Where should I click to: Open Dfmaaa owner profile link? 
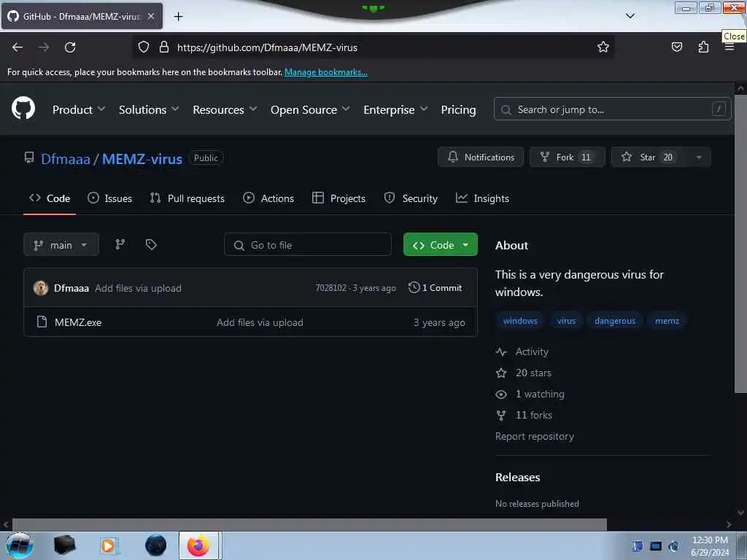point(65,158)
